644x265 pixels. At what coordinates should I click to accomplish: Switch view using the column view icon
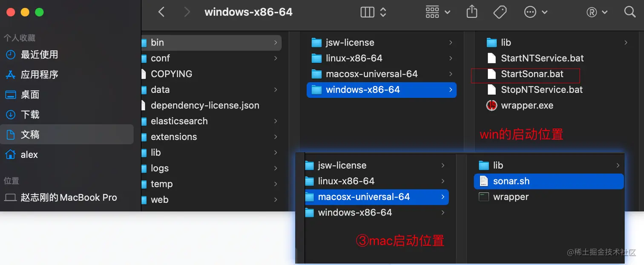(367, 12)
